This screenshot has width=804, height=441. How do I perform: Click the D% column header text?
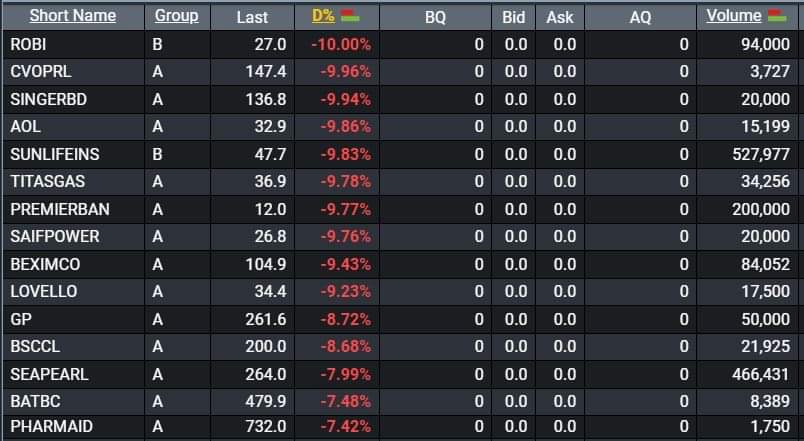(x=325, y=16)
